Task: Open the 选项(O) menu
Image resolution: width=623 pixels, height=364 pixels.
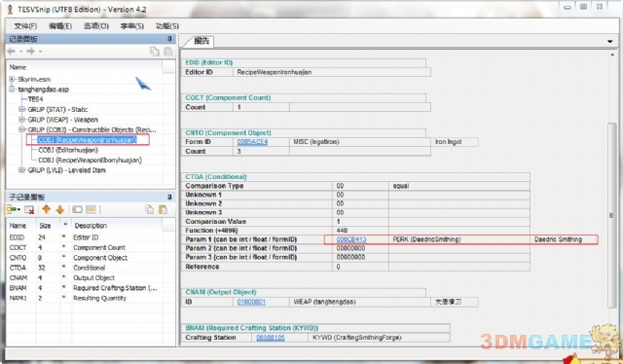Action: [x=96, y=26]
